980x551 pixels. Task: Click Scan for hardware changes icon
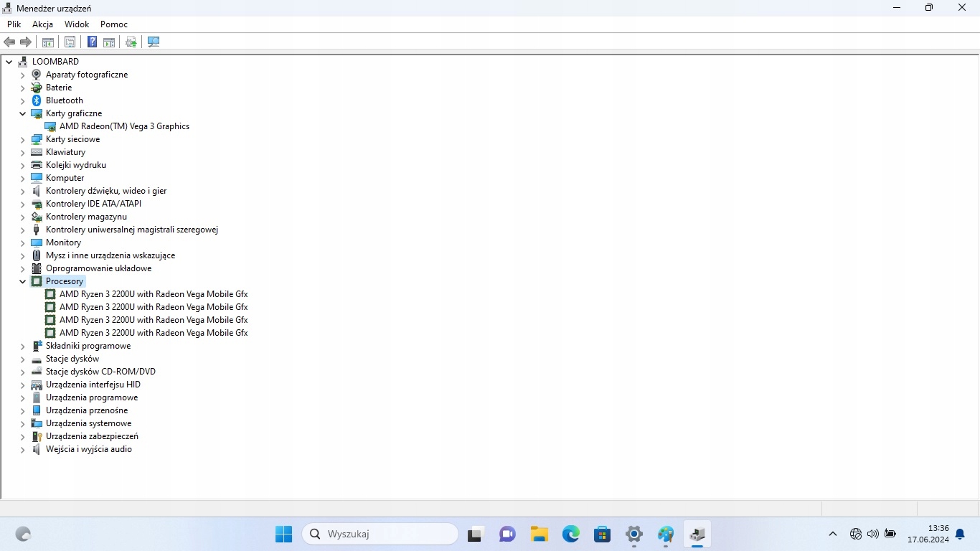[x=154, y=42]
